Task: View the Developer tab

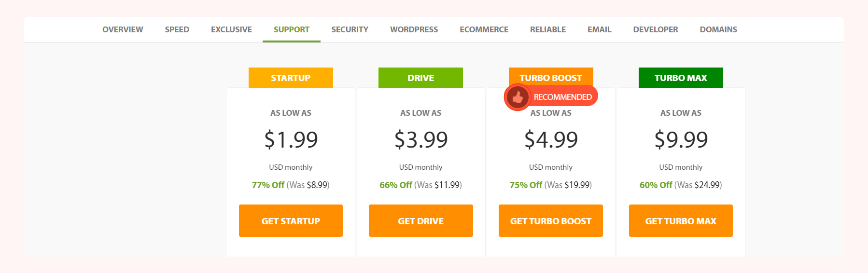Action: pos(656,29)
